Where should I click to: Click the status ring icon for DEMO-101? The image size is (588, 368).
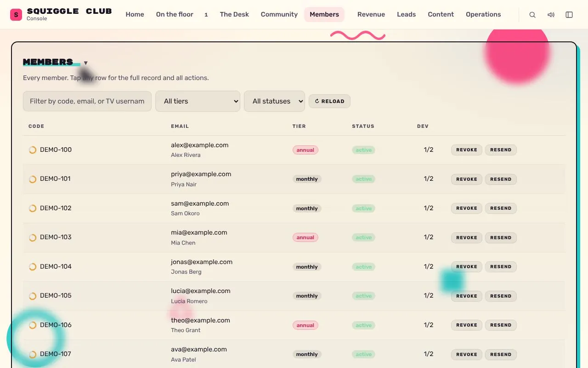33,179
